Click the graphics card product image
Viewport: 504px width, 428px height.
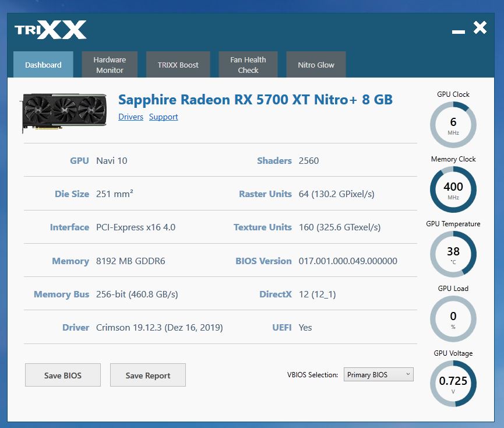click(64, 113)
